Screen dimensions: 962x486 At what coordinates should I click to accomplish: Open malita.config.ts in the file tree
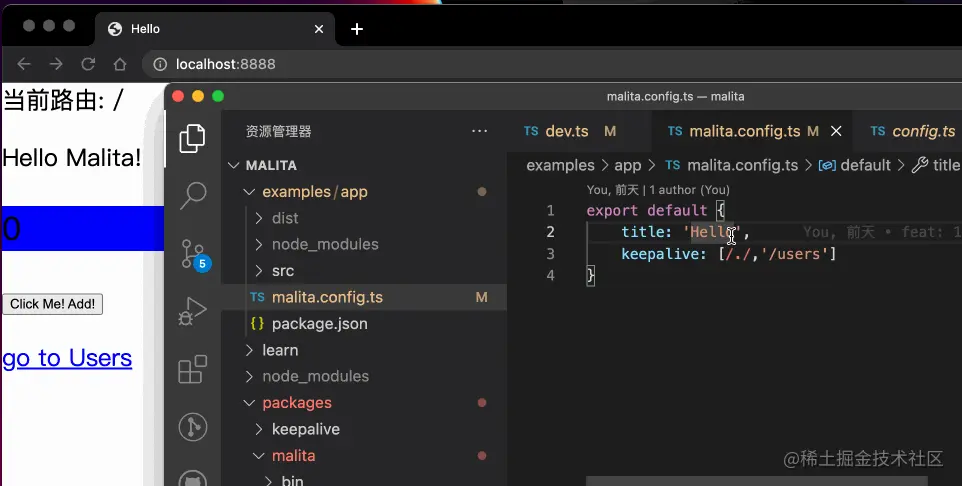tap(364, 298)
